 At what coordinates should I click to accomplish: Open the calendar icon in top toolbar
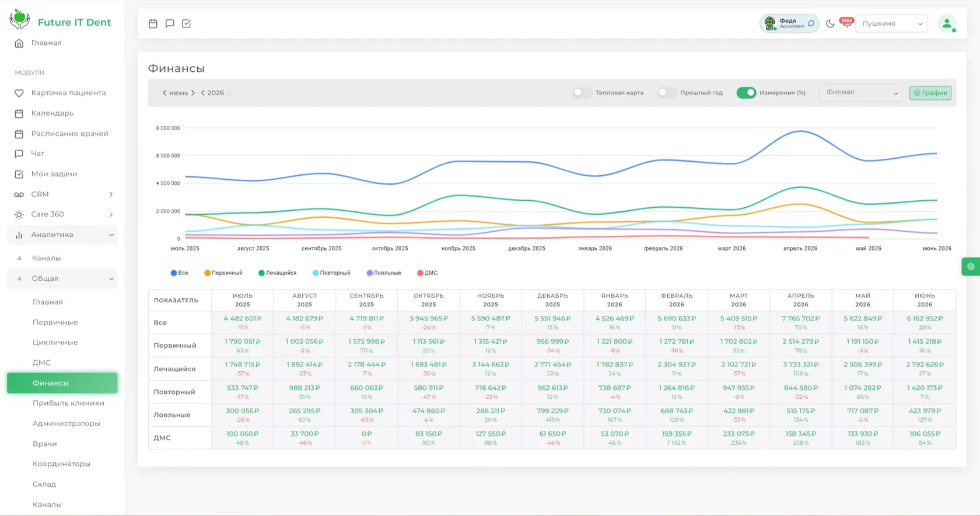(153, 23)
